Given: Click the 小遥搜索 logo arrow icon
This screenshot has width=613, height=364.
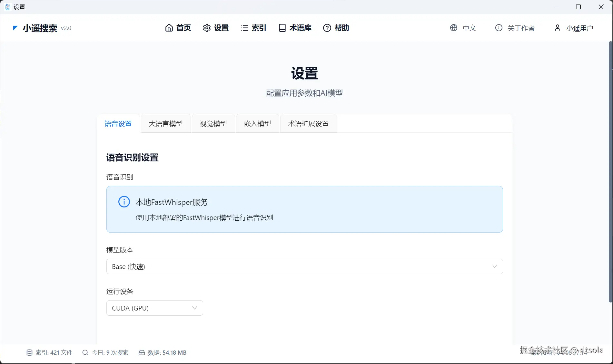Looking at the screenshot, I should coord(15,28).
